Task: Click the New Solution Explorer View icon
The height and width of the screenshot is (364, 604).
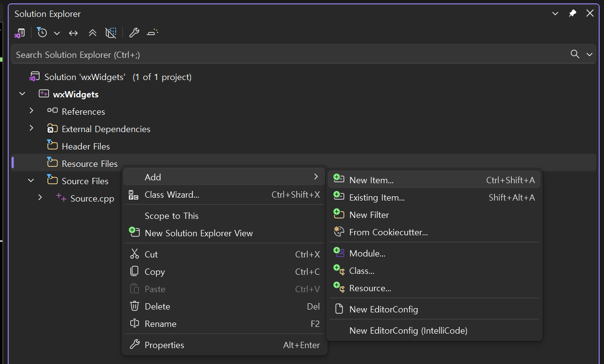Action: pyautogui.click(x=134, y=232)
